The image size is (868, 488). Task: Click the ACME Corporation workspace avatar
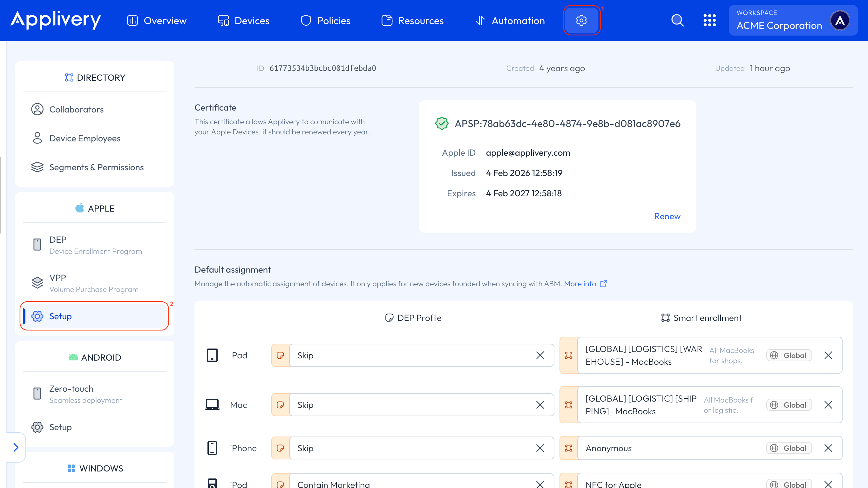(840, 21)
